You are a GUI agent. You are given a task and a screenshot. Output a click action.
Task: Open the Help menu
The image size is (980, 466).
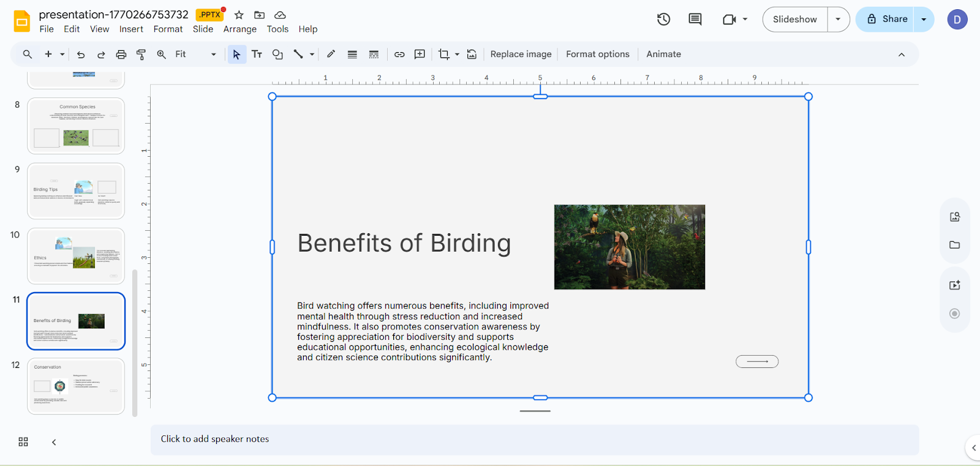(x=308, y=29)
